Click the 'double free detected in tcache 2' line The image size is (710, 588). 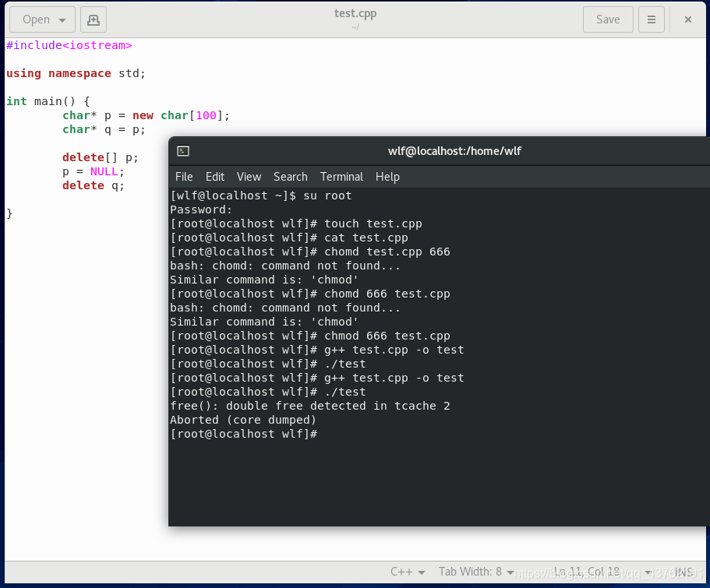click(x=310, y=406)
